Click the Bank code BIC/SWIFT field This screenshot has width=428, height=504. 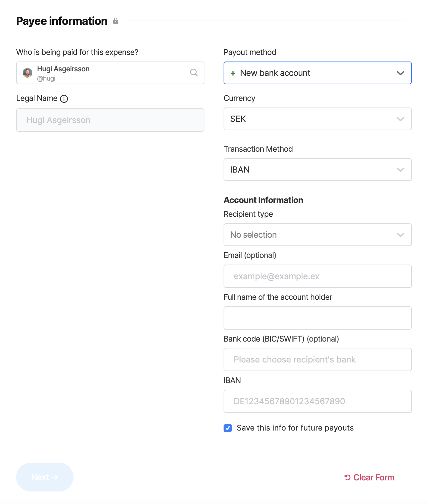tap(317, 359)
